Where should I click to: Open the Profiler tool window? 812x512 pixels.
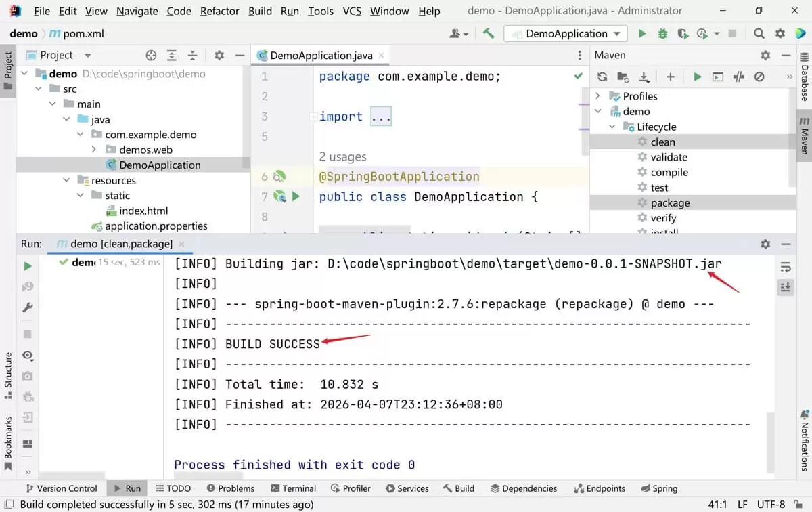click(351, 488)
